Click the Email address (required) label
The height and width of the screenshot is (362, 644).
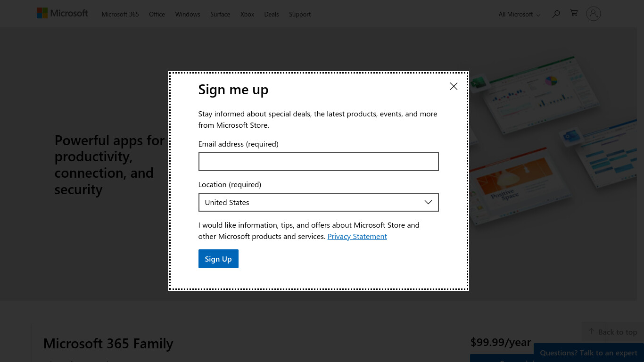[x=239, y=144]
